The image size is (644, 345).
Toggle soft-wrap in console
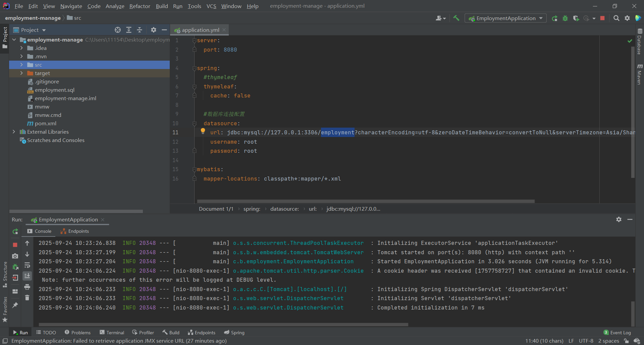(x=27, y=265)
